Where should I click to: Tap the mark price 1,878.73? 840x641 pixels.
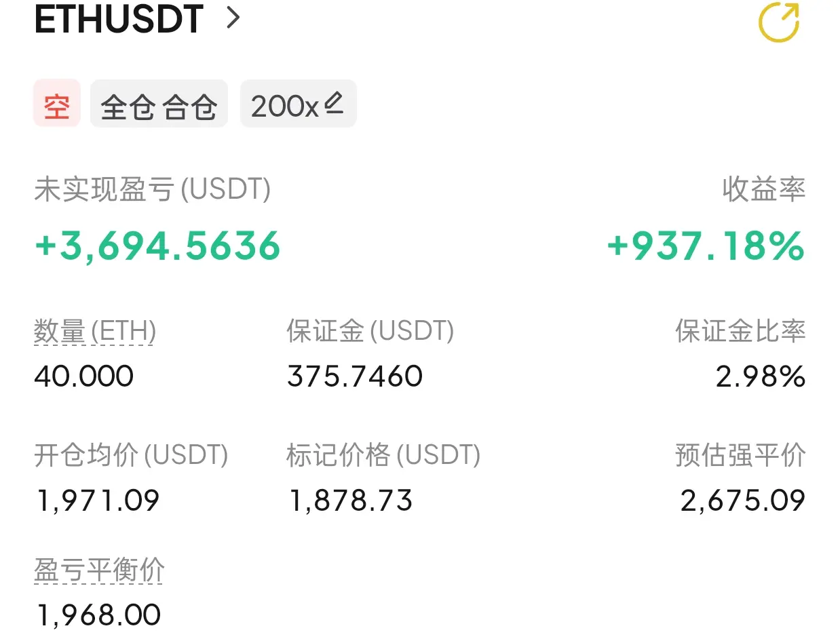(x=351, y=501)
